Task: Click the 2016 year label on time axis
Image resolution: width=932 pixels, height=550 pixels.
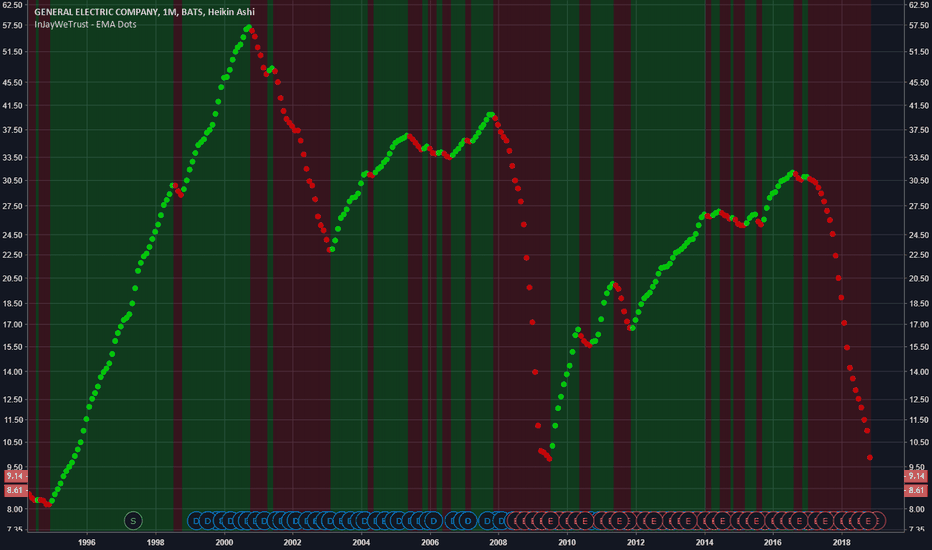Action: (773, 542)
